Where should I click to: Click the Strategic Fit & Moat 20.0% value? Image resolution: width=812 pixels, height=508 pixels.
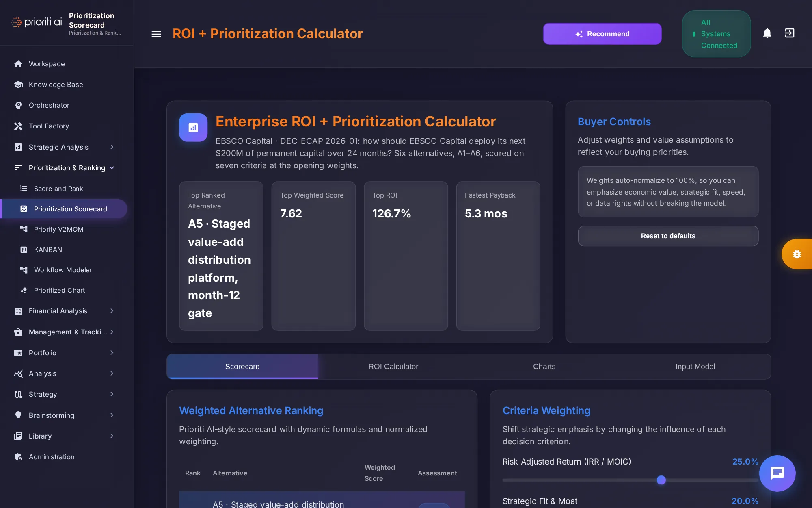[745, 501]
